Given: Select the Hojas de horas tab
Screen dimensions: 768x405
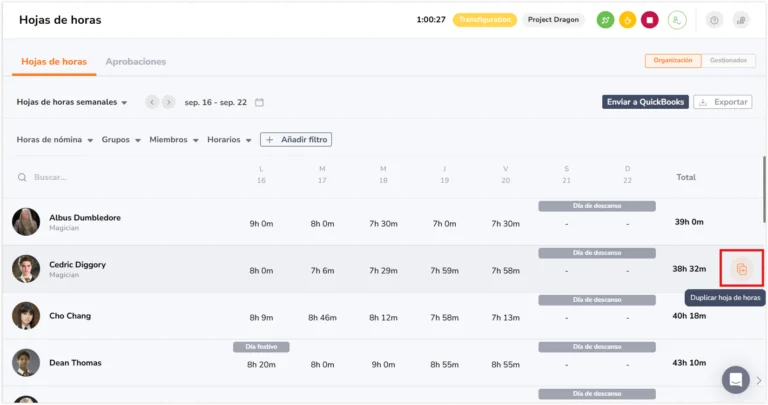Looking at the screenshot, I should (54, 62).
